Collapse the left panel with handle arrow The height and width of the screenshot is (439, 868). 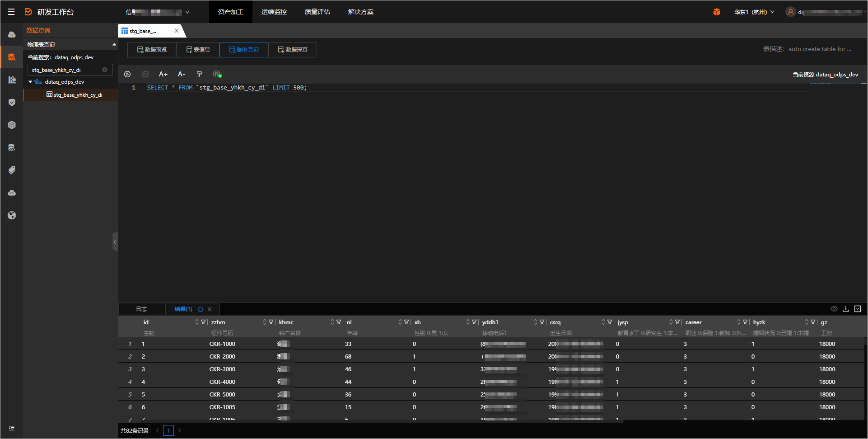tap(115, 242)
